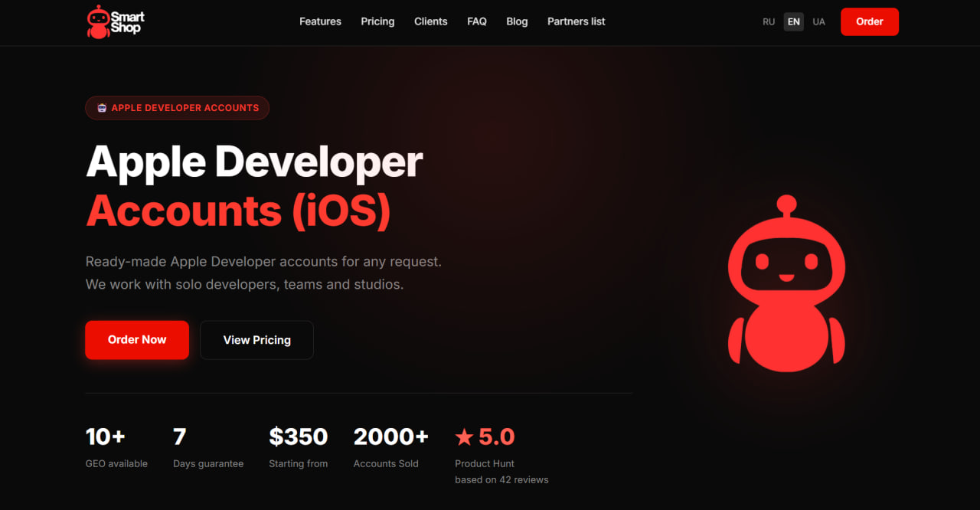Open the Features menu item
The image size is (980, 510).
click(320, 21)
